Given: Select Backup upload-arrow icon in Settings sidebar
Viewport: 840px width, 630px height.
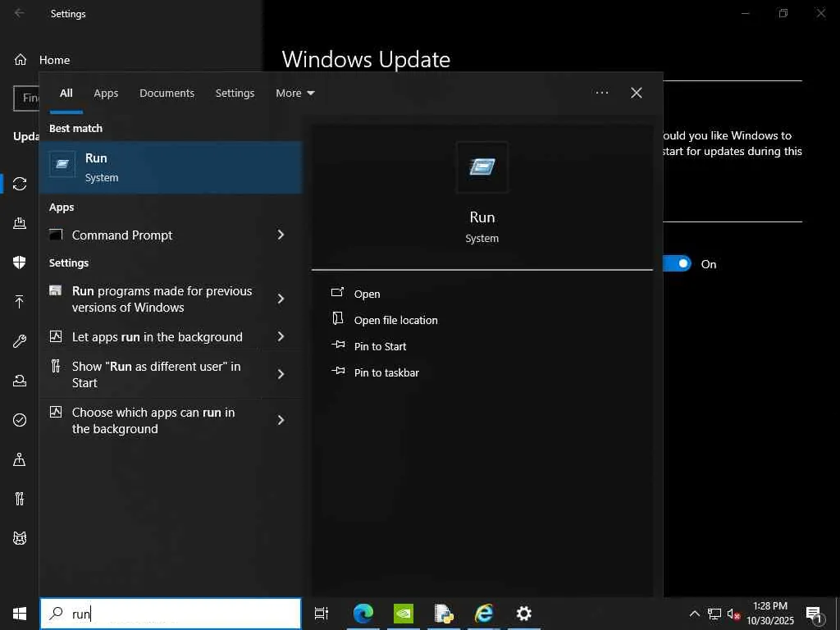Looking at the screenshot, I should point(20,302).
